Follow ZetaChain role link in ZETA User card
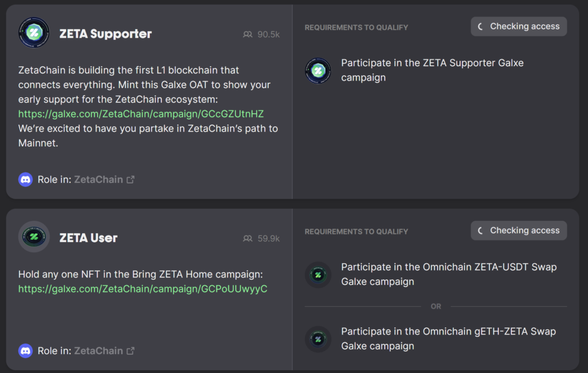The image size is (588, 373). [98, 351]
